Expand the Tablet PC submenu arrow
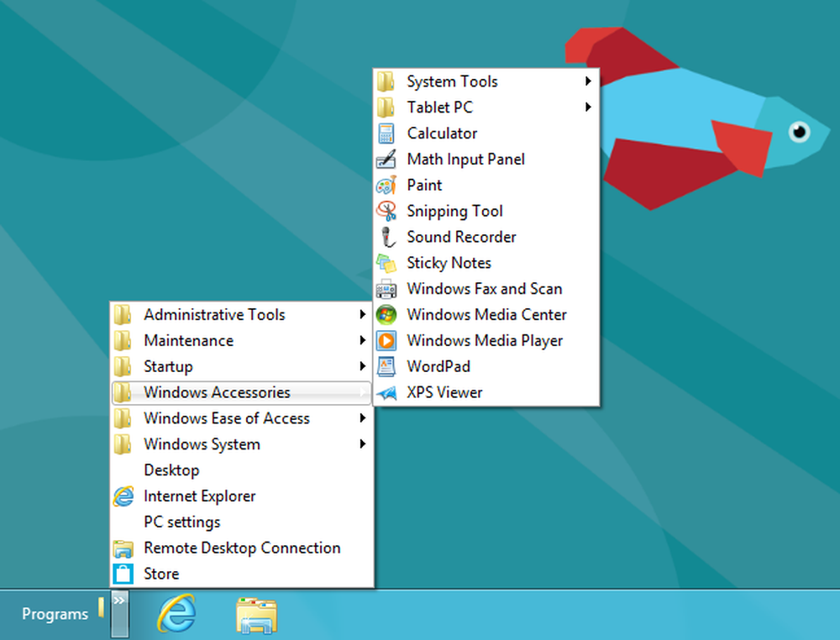This screenshot has height=640, width=840. (588, 108)
